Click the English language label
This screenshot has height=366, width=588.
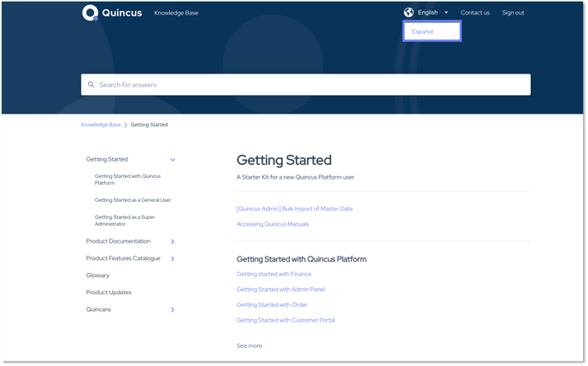[x=428, y=12]
